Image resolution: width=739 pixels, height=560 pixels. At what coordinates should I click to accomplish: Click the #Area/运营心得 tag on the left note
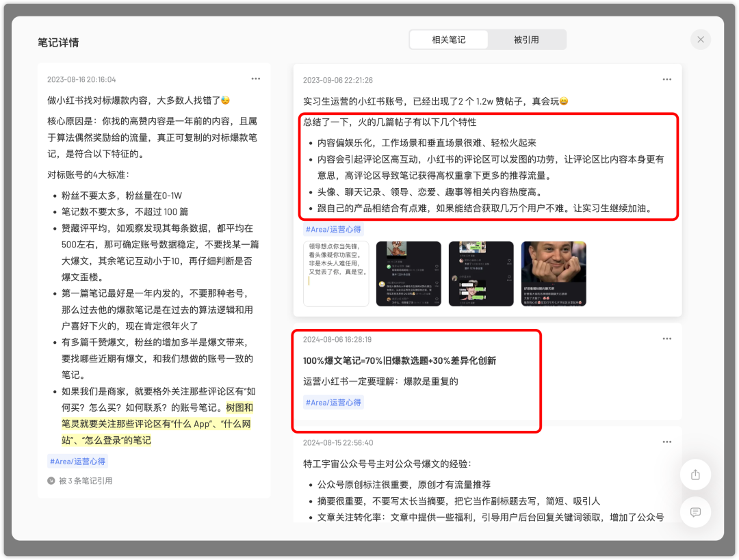[77, 462]
